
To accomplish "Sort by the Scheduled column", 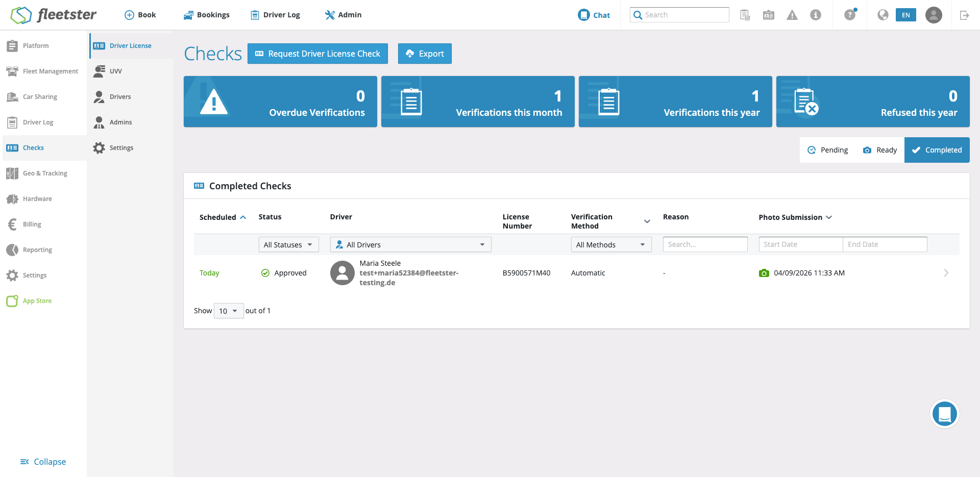I will click(223, 217).
